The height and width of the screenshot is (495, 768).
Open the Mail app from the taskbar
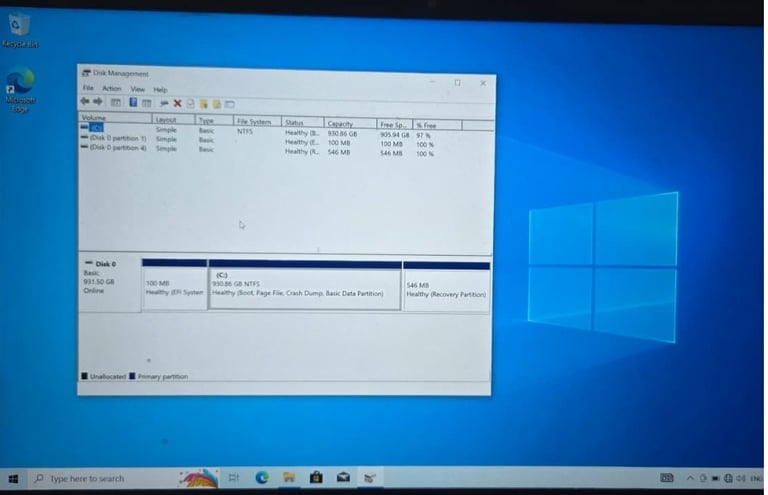343,477
